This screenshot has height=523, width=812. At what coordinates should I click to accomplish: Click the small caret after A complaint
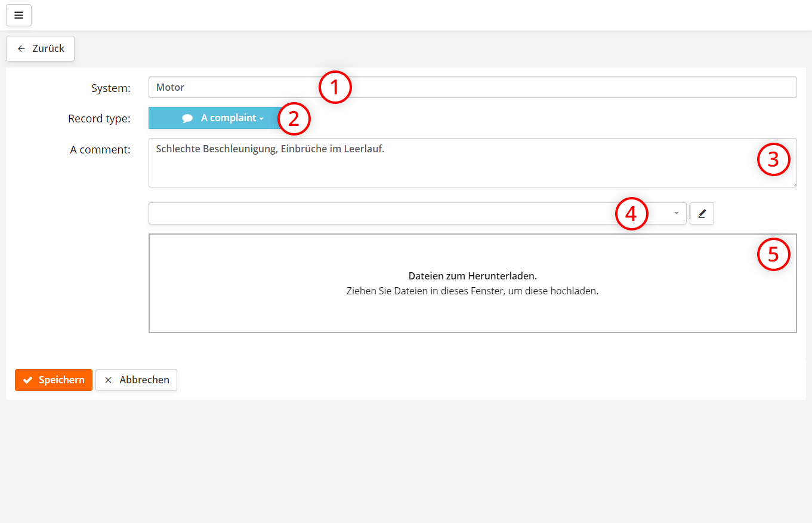pyautogui.click(x=261, y=119)
